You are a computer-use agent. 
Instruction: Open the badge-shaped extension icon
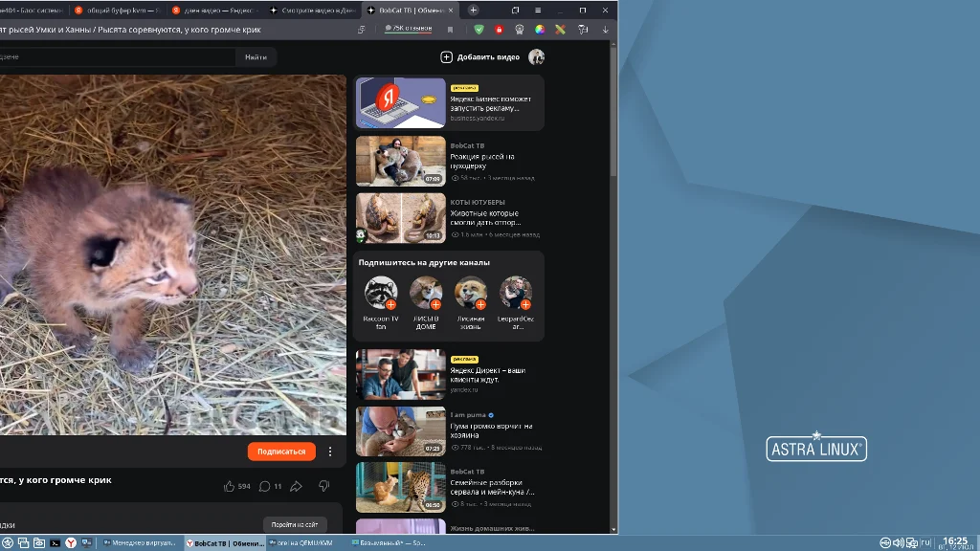click(x=520, y=30)
